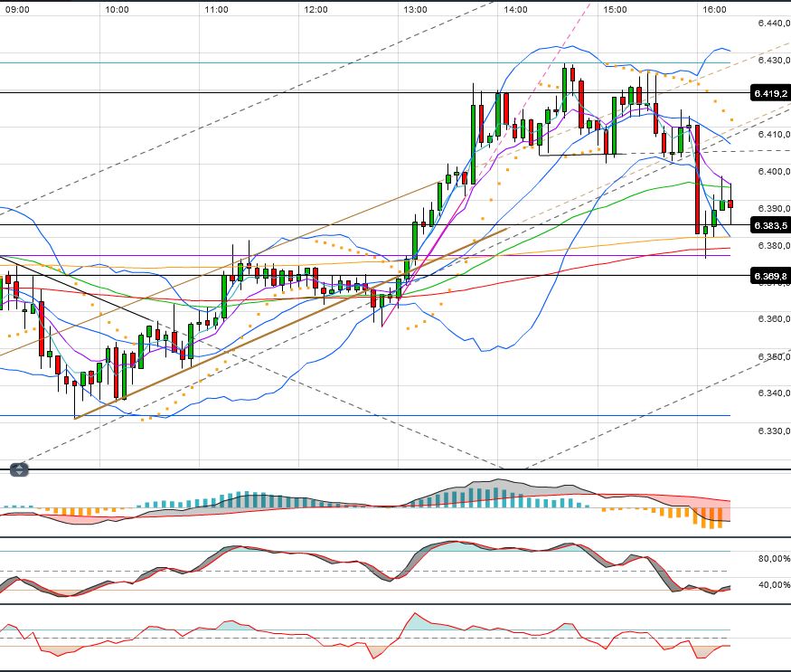The width and height of the screenshot is (791, 672).
Task: Click the 11:00 time axis label
Action: click(216, 10)
